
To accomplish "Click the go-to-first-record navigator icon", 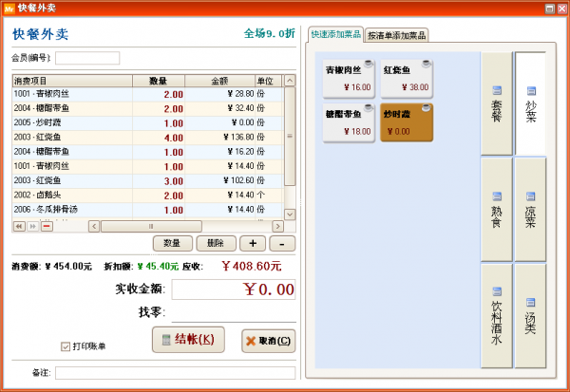I will point(19,226).
